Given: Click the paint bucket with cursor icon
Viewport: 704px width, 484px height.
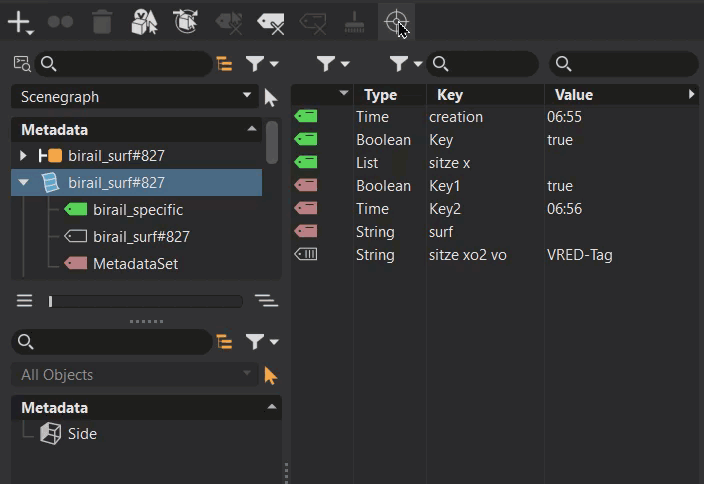Looking at the screenshot, I should point(145,22).
